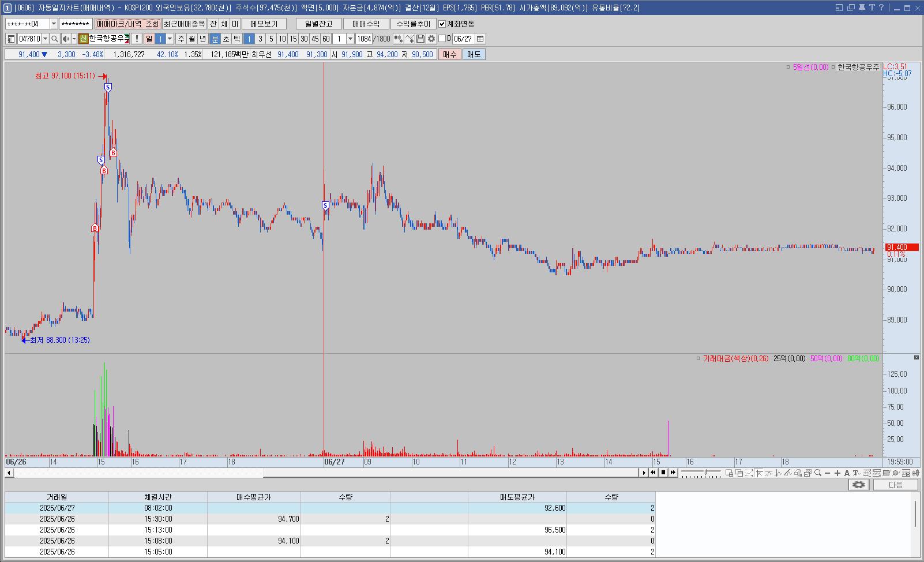Click the linked windows icon in title bar
Screen dimensions: 924x562
click(x=851, y=8)
